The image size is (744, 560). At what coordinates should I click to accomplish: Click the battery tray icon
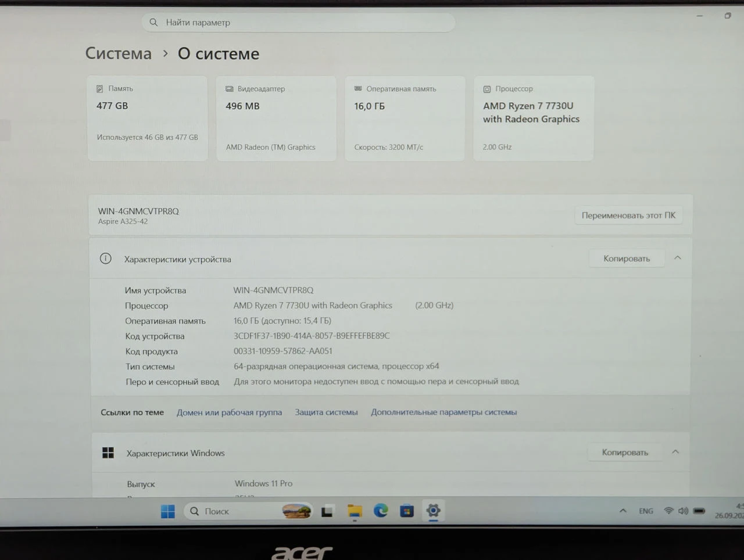tap(699, 511)
